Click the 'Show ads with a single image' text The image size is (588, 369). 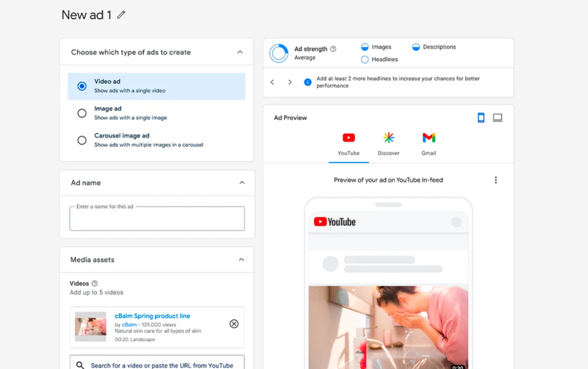(x=131, y=118)
